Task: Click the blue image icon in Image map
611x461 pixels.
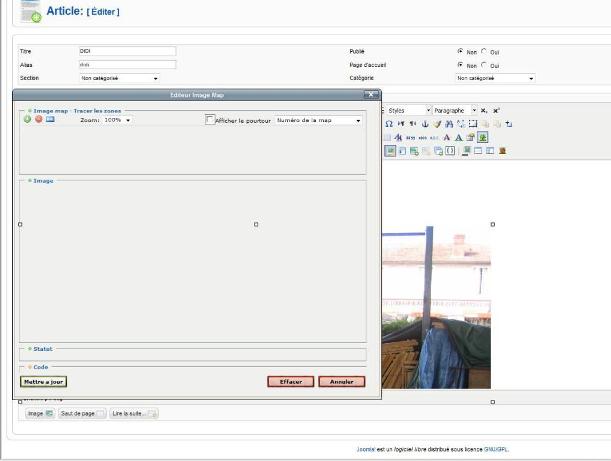Action: tap(50, 119)
